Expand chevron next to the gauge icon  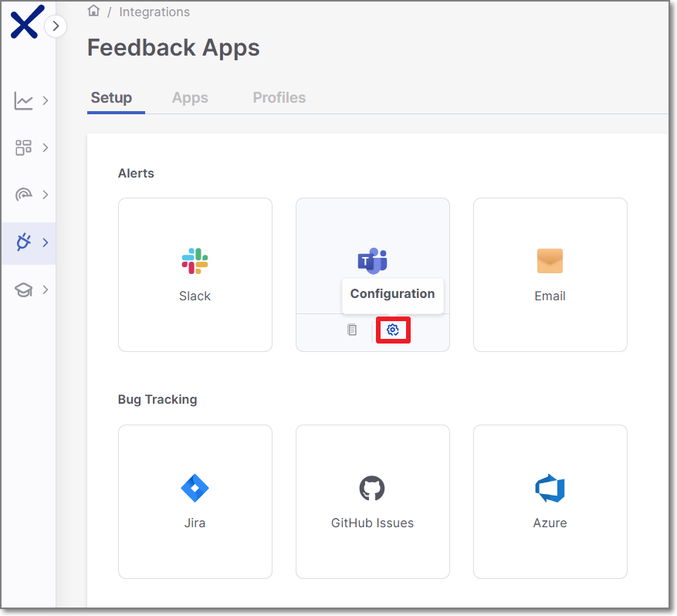pyautogui.click(x=46, y=195)
